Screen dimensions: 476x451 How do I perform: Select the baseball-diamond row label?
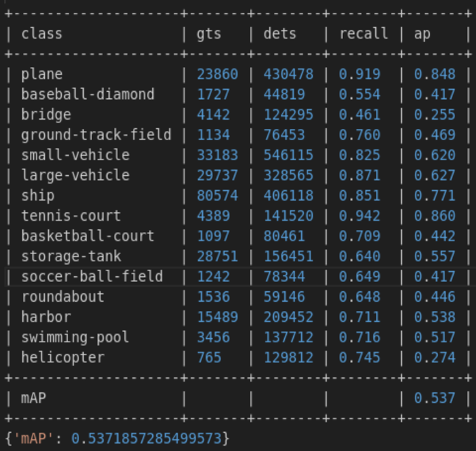[88, 94]
